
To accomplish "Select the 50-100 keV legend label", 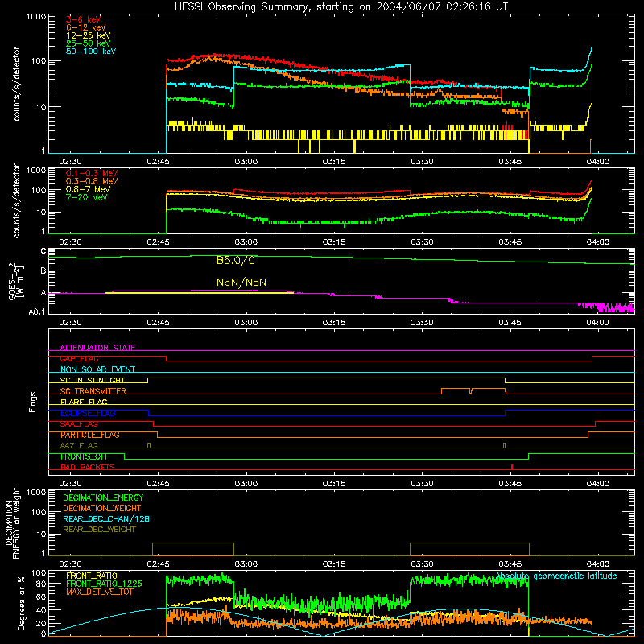I will (91, 52).
